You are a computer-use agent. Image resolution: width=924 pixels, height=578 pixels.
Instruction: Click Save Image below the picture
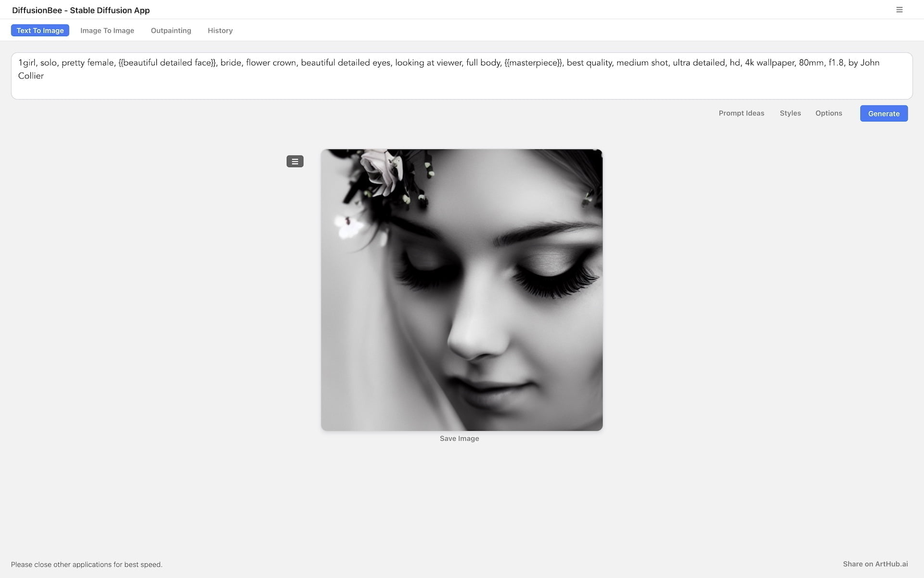coord(459,438)
